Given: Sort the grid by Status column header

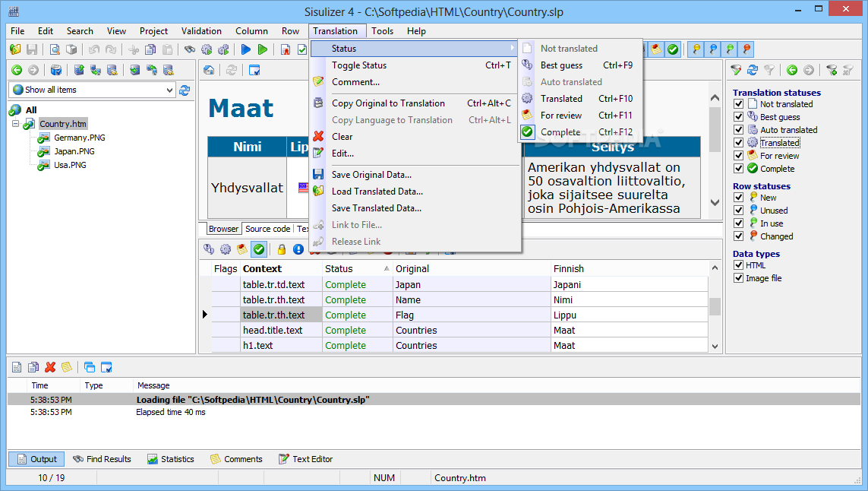Looking at the screenshot, I should point(339,268).
